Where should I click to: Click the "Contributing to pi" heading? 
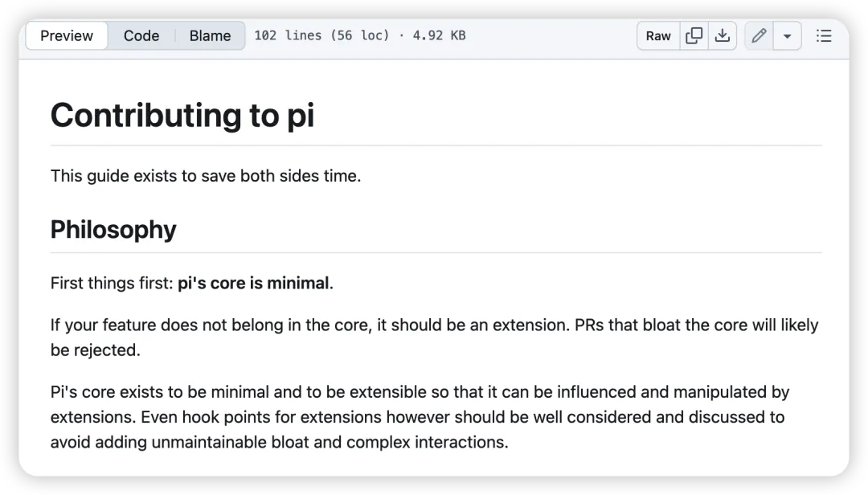point(182,115)
